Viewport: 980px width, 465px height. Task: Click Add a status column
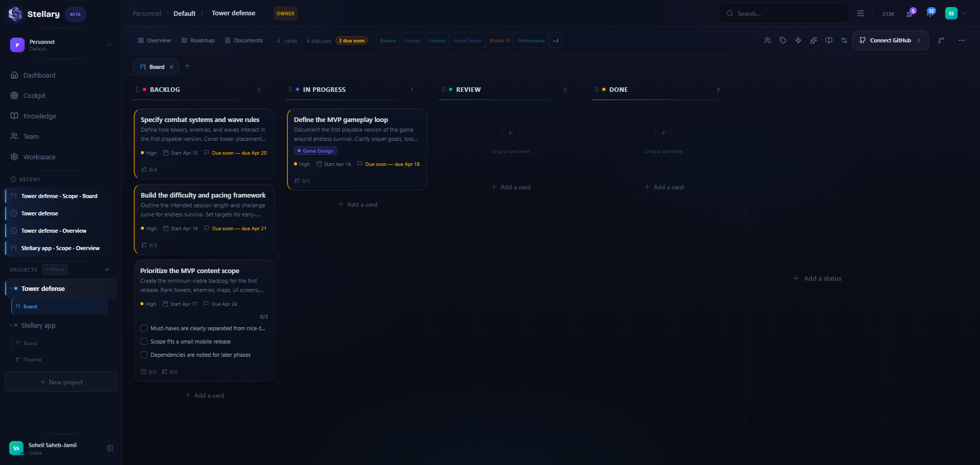pos(817,278)
